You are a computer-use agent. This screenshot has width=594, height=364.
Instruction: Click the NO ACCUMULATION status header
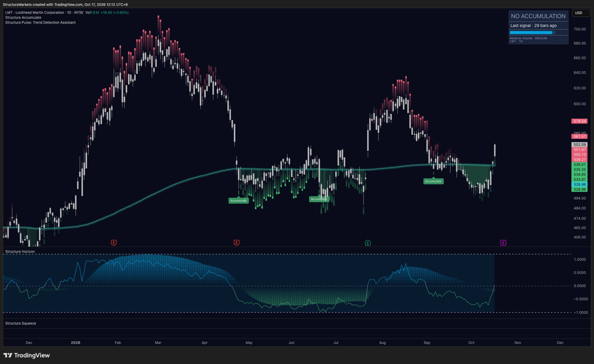tap(538, 16)
